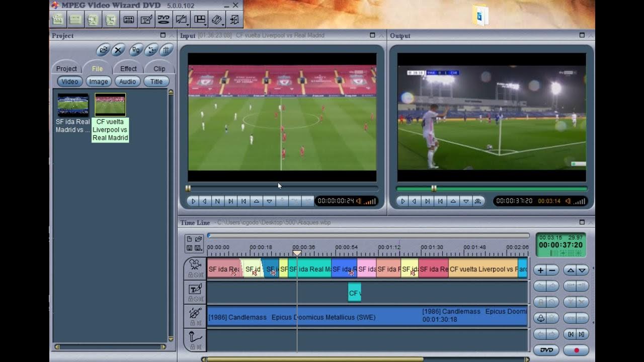Open the cassette tape capture tool
644x362 pixels.
(x=128, y=20)
